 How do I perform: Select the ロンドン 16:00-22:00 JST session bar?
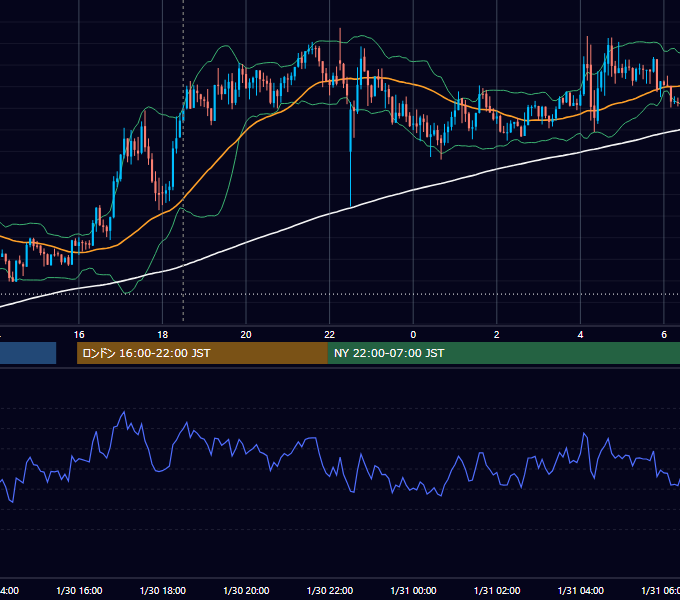202,353
